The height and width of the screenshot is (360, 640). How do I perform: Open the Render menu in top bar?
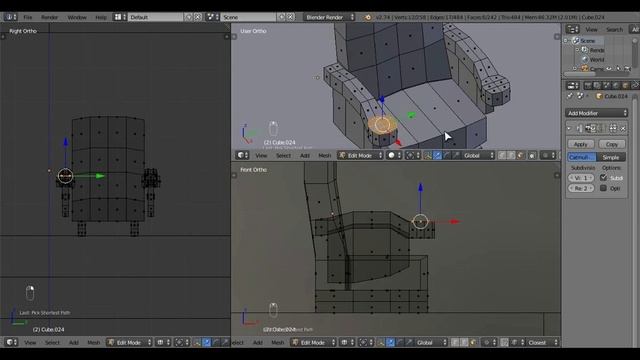[x=49, y=17]
